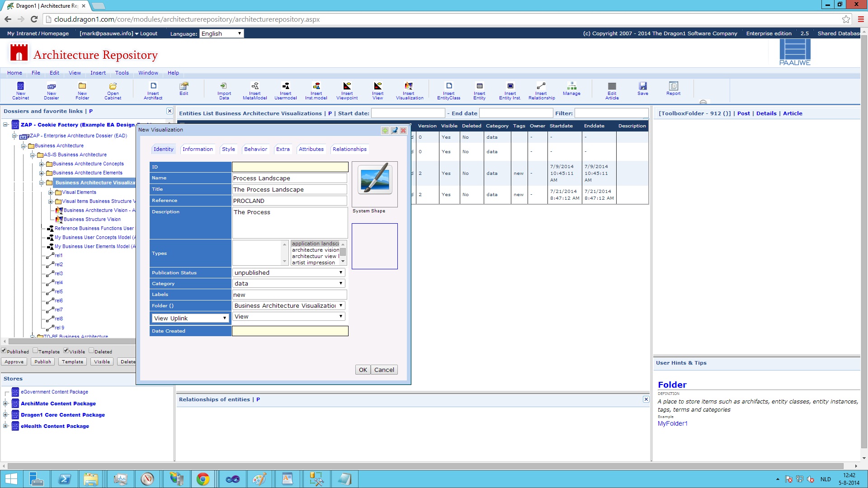Select Business Structure Vision tree item
This screenshot has width=868, height=488.
[92, 219]
